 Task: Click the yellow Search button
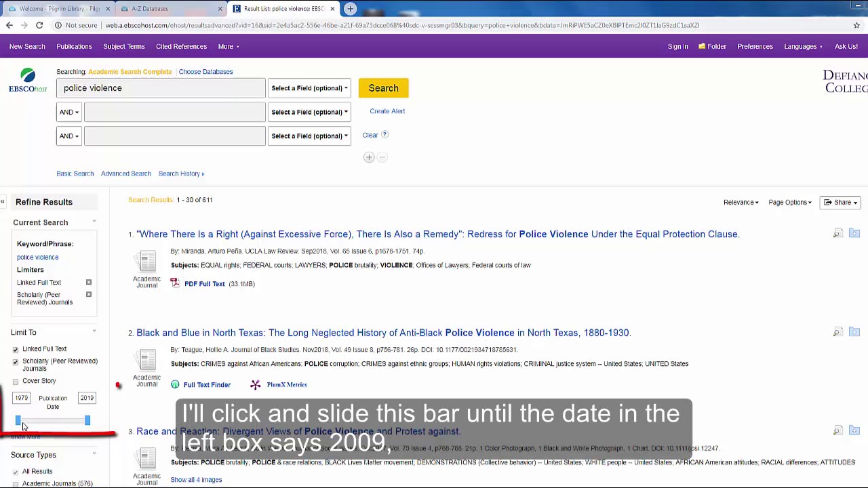(383, 88)
